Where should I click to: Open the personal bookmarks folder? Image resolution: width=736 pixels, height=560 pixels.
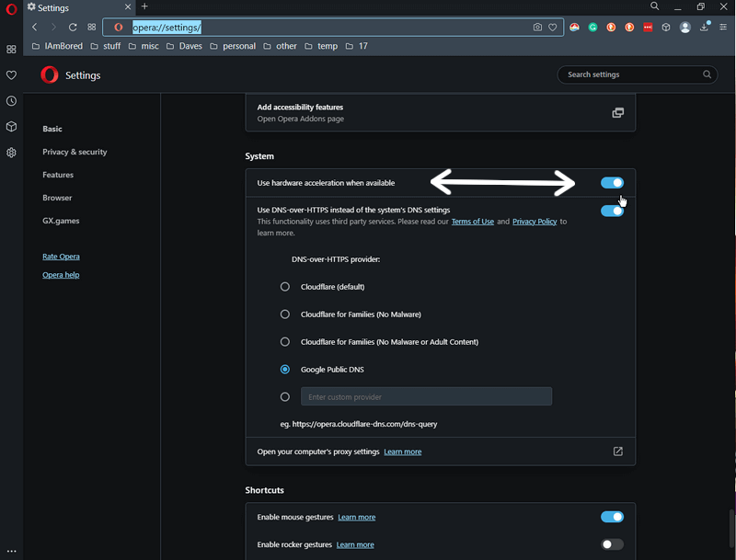[x=234, y=46]
